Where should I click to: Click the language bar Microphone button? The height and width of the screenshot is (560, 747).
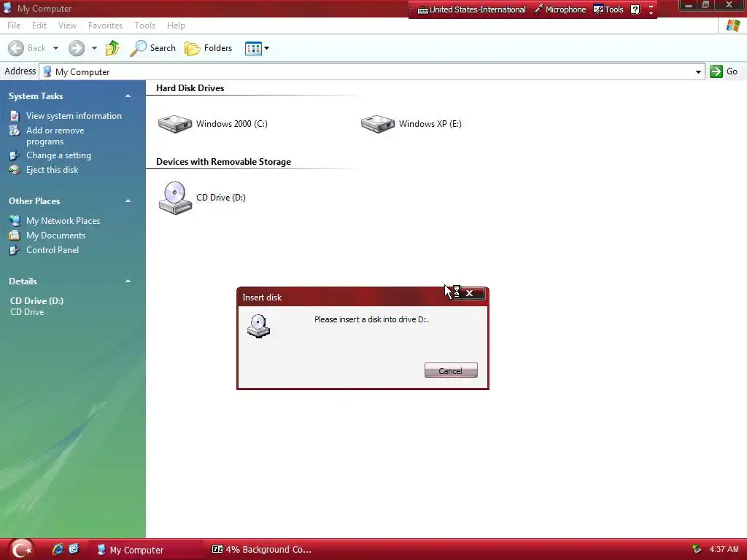tap(560, 9)
